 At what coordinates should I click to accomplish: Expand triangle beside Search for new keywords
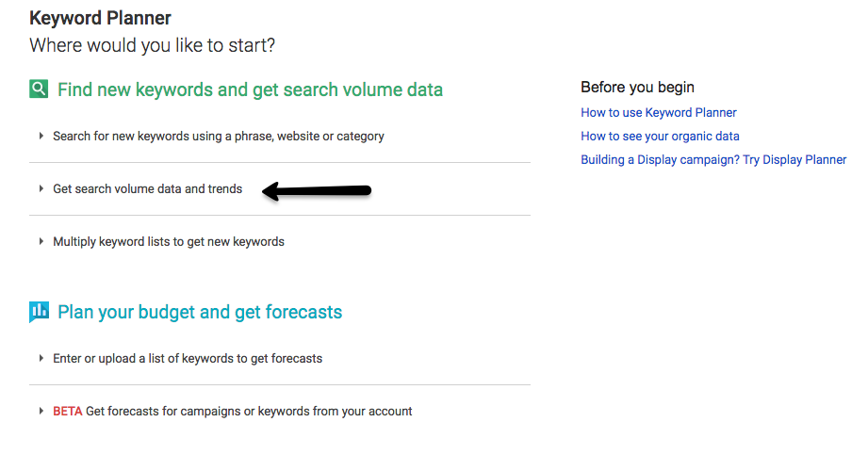click(x=41, y=136)
